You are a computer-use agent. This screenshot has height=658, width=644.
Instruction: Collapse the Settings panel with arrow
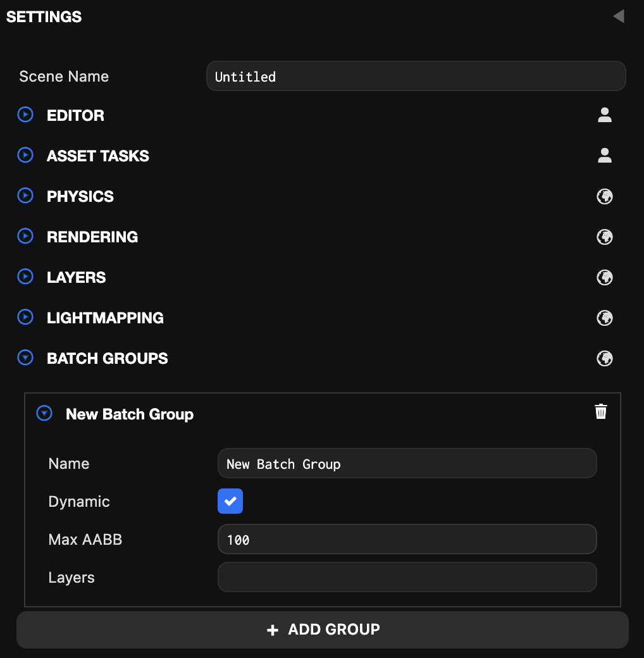click(619, 16)
